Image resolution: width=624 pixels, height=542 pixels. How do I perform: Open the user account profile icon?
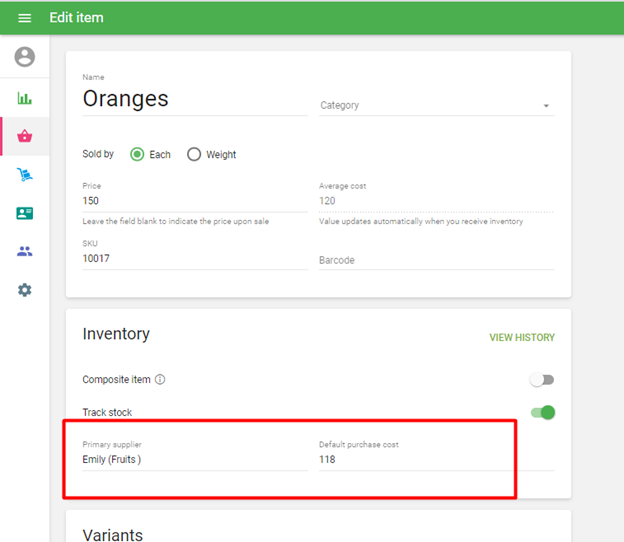[x=25, y=57]
